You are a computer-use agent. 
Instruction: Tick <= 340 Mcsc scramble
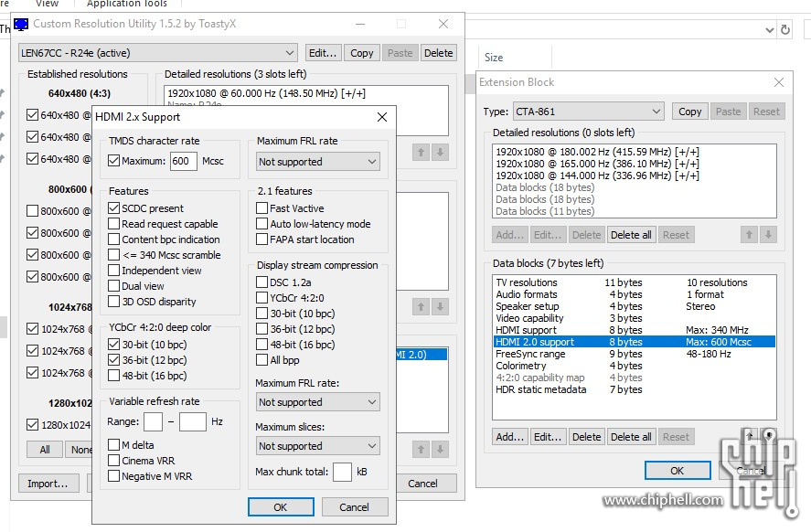(x=113, y=254)
